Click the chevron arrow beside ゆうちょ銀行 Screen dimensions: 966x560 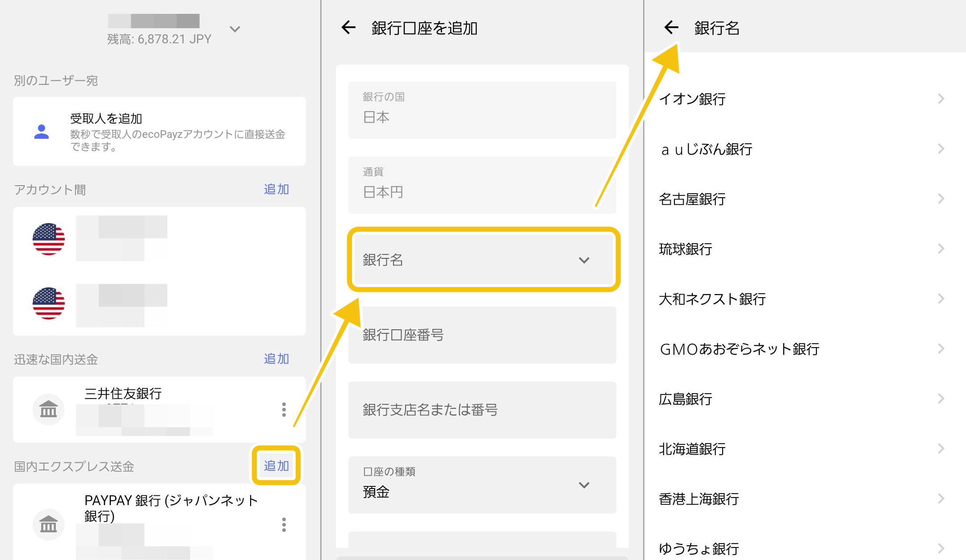point(941,548)
